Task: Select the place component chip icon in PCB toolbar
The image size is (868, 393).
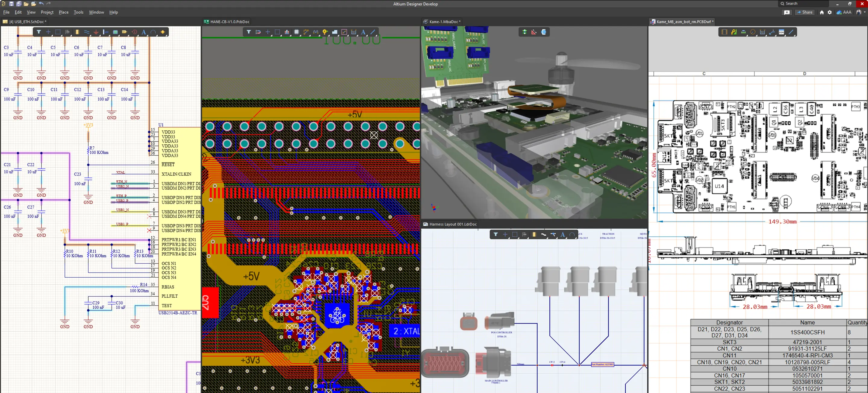Action: click(297, 32)
